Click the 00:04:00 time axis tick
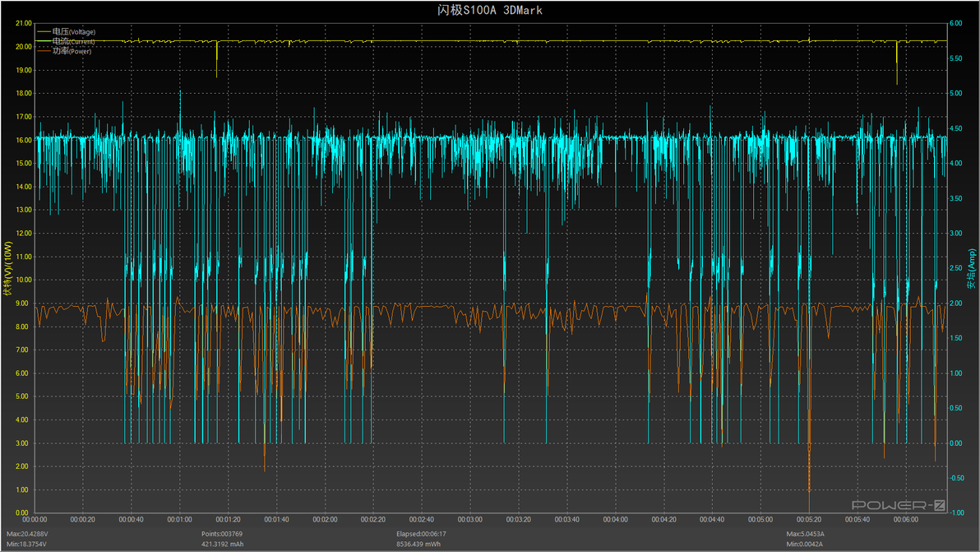The height and width of the screenshot is (552, 980). click(x=616, y=519)
